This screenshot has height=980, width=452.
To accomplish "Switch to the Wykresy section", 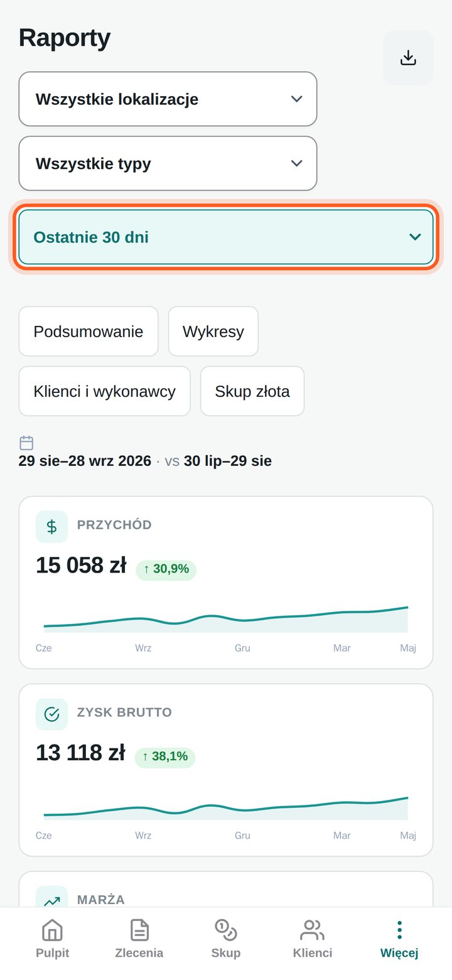I will pos(213,331).
